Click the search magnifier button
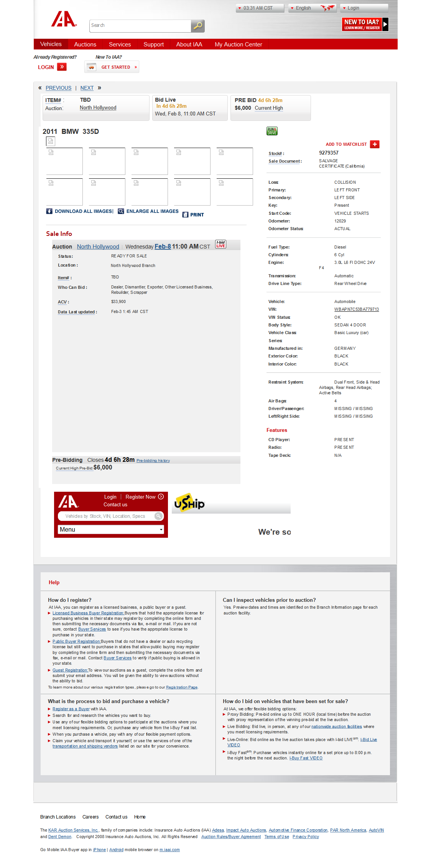Screen dimensions: 431x868 (x=198, y=26)
